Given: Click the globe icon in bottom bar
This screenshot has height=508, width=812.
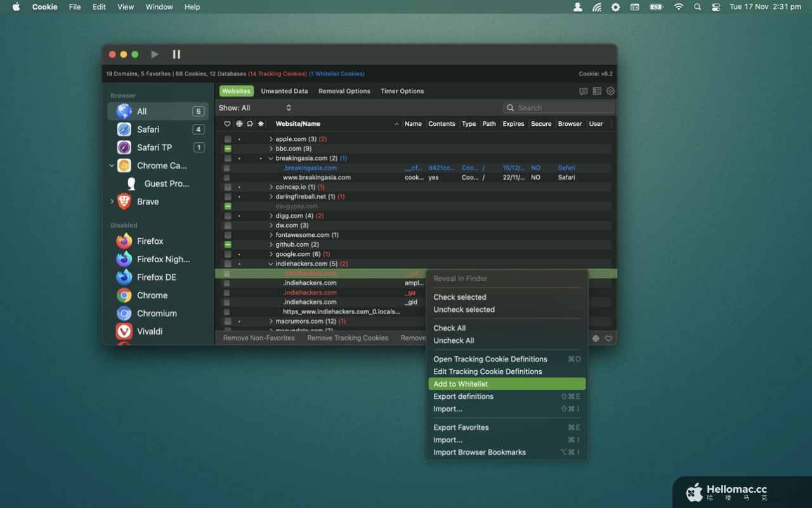Looking at the screenshot, I should click(596, 338).
